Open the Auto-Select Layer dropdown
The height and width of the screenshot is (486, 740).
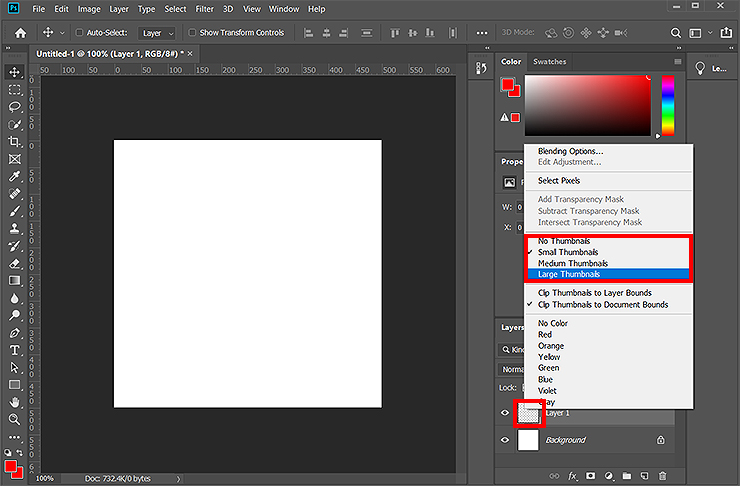pos(157,33)
